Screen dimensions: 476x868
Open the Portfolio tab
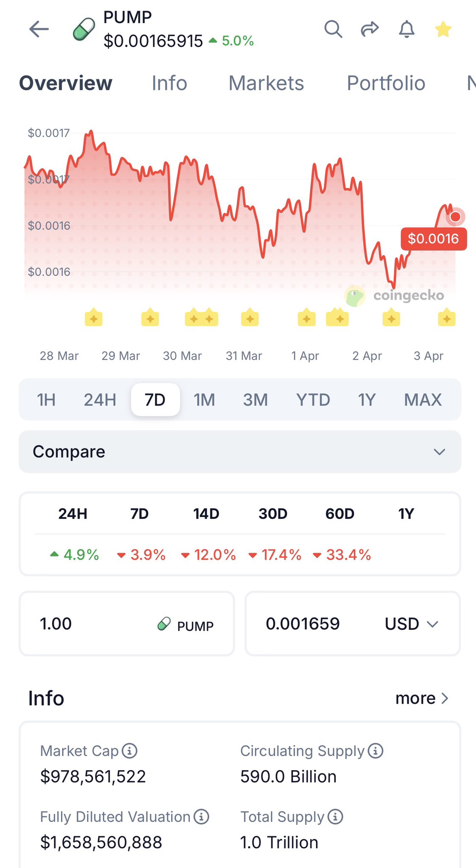tap(386, 83)
